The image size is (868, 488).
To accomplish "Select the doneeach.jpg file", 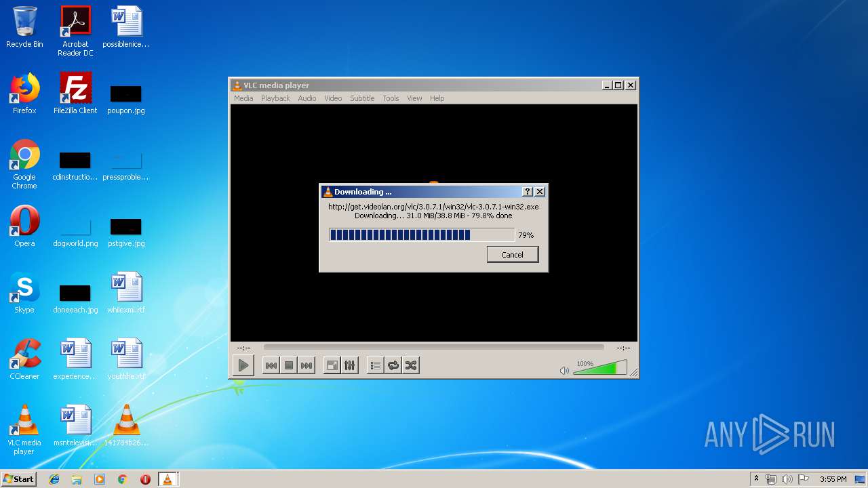I will 75,299.
